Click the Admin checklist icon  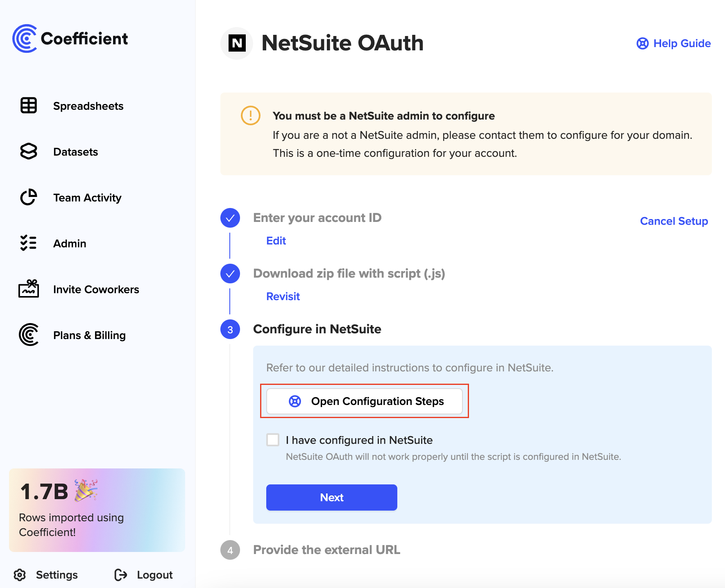[x=29, y=243]
